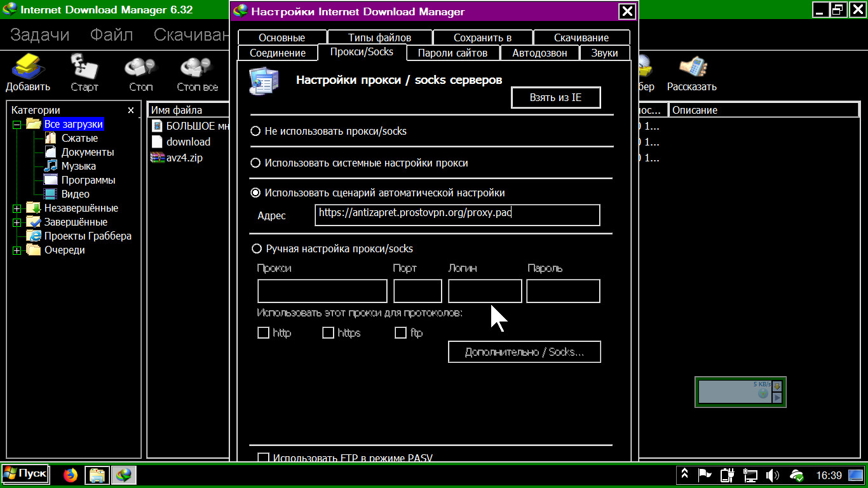Open the Задачи menu
This screenshot has height=488, width=868.
tap(40, 35)
